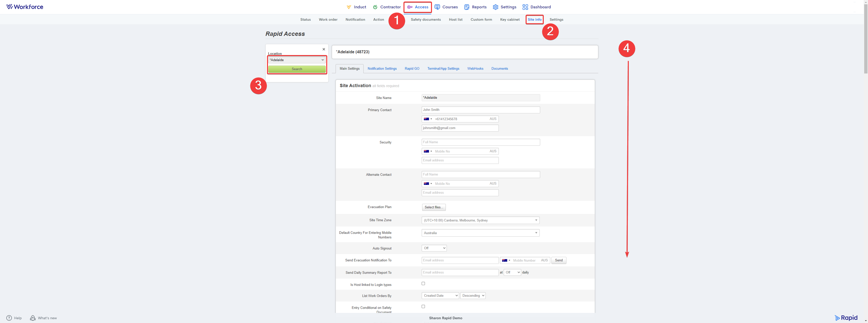
Task: Click the Rapid logo in footer
Action: [x=846, y=318]
